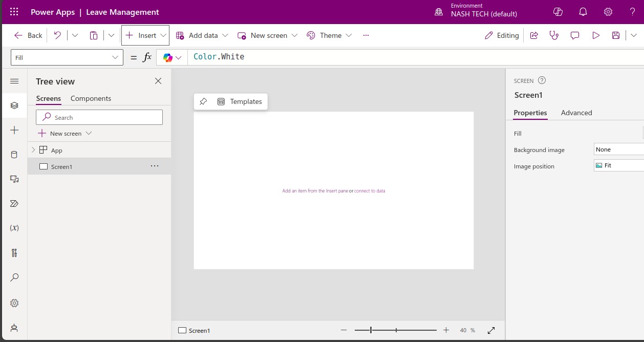Image resolution: width=644 pixels, height=342 pixels.
Task: Open the Data pane in left sidebar
Action: pyautogui.click(x=14, y=155)
